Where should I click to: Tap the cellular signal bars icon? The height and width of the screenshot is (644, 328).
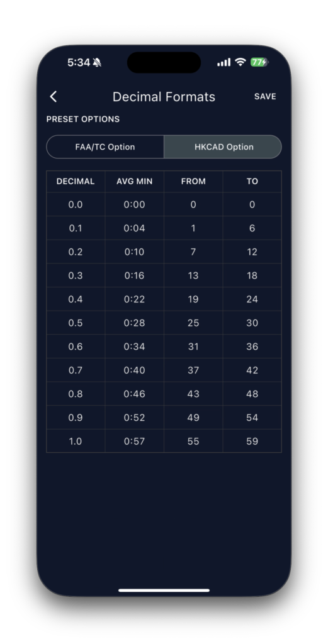click(x=223, y=62)
